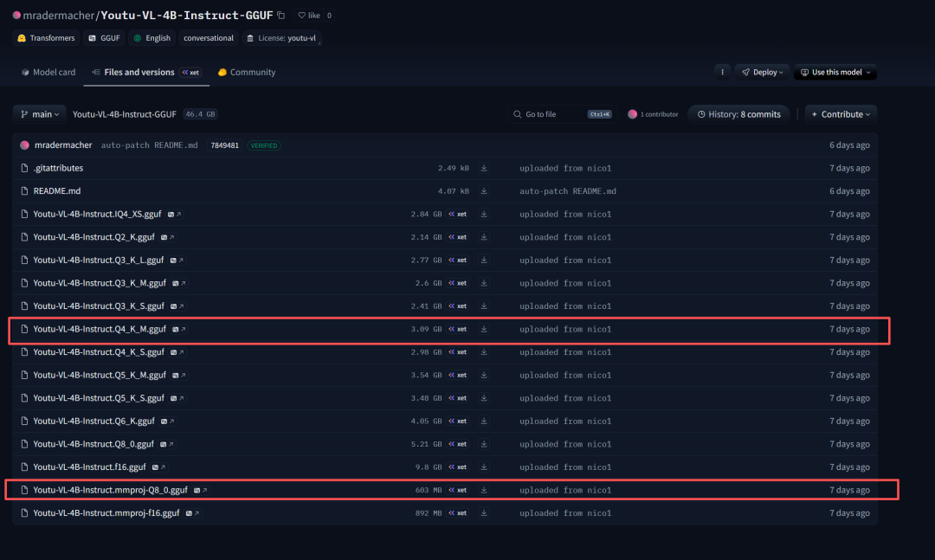The width and height of the screenshot is (935, 560).
Task: Download the IQ4_XS.gguf file
Action: (x=484, y=214)
